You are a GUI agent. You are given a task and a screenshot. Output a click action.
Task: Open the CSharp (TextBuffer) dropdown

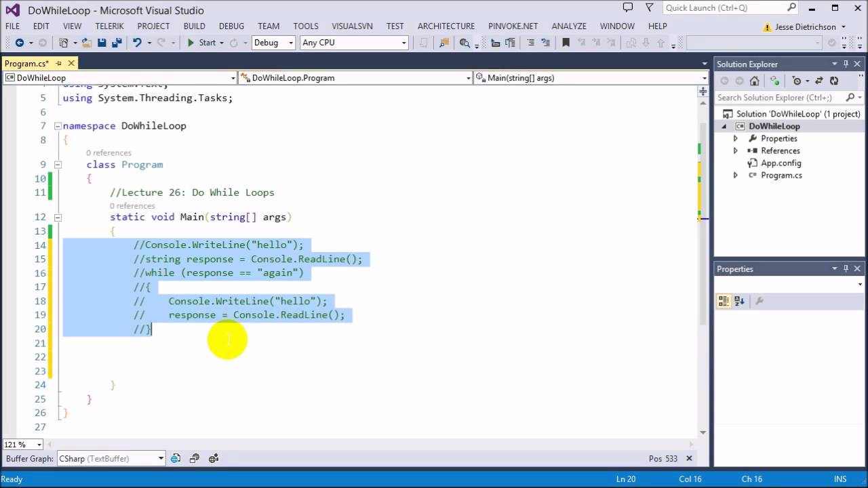pos(161,458)
